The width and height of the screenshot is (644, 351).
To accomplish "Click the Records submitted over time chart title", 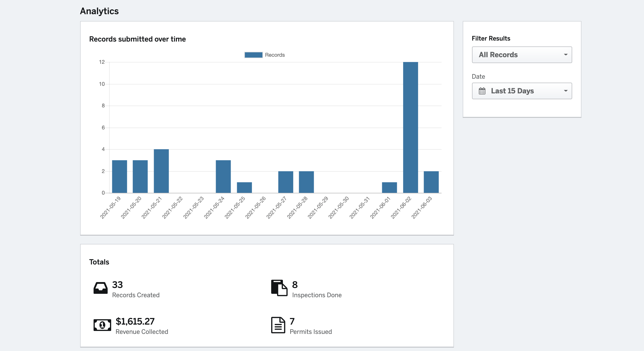I will point(138,39).
